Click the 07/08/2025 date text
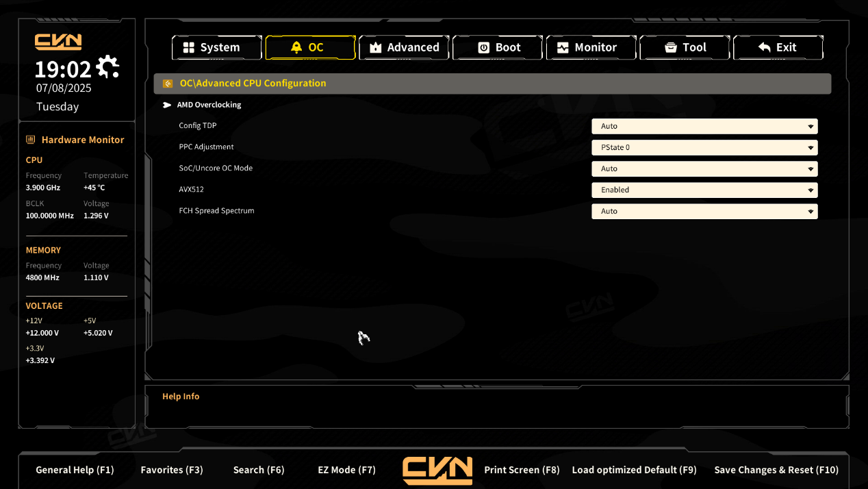The image size is (868, 489). coord(64,88)
